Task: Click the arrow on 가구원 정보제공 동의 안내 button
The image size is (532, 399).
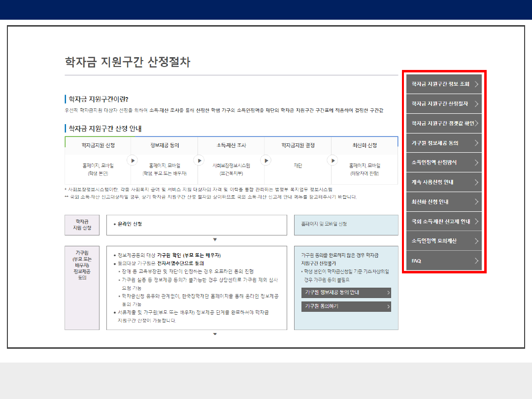Action: (x=388, y=293)
